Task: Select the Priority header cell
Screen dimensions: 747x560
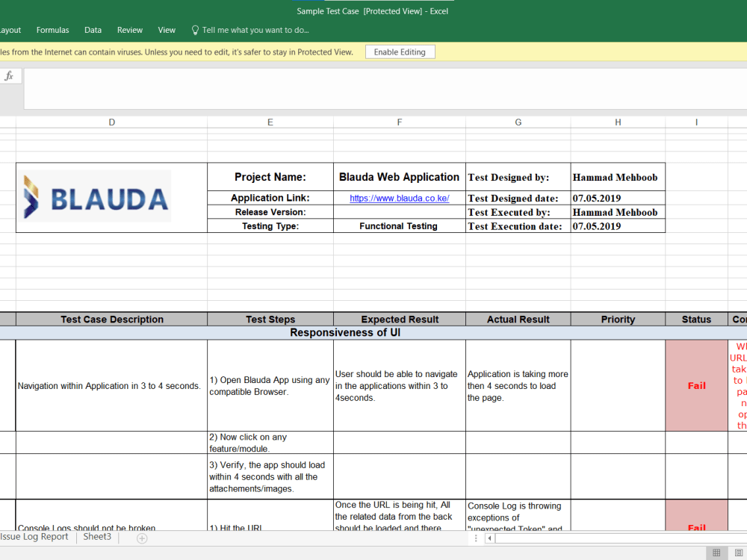Action: tap(618, 319)
